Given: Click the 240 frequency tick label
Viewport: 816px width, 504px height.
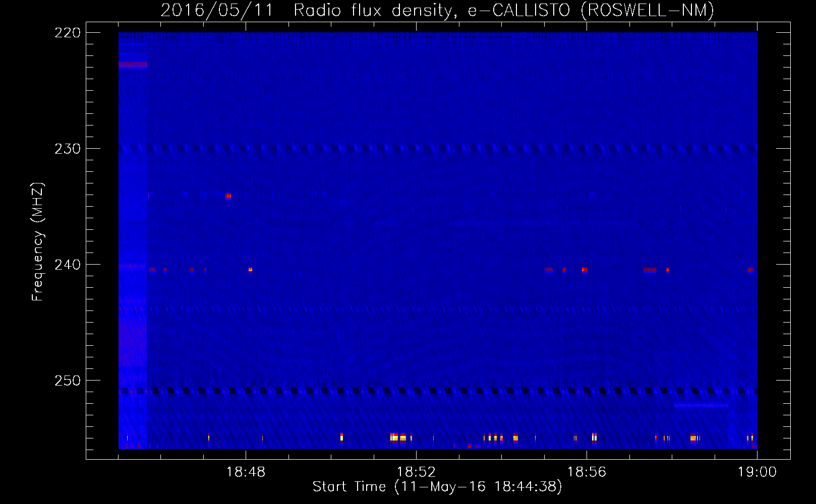Looking at the screenshot, I should click(68, 265).
